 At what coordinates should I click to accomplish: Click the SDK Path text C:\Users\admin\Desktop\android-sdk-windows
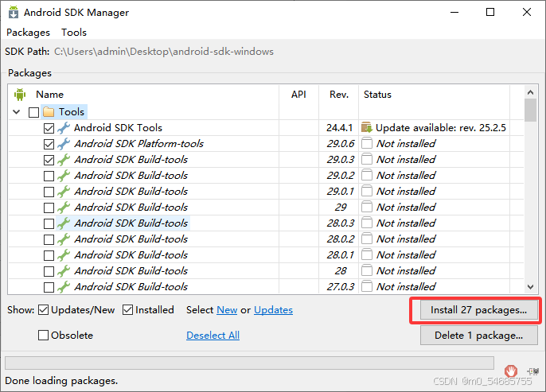point(164,52)
